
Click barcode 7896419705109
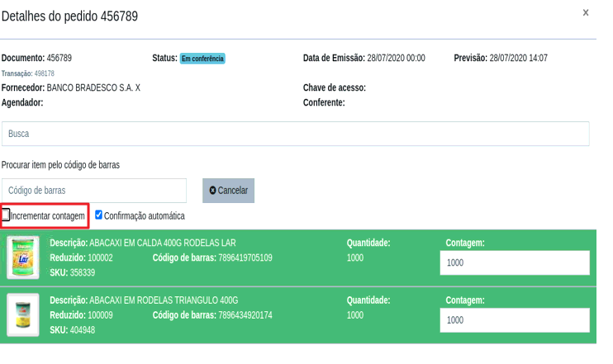coord(245,258)
